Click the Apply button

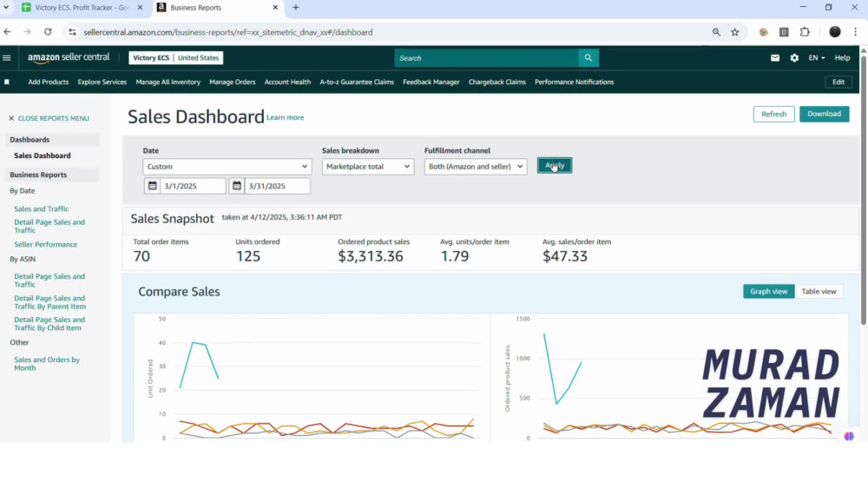(x=554, y=166)
